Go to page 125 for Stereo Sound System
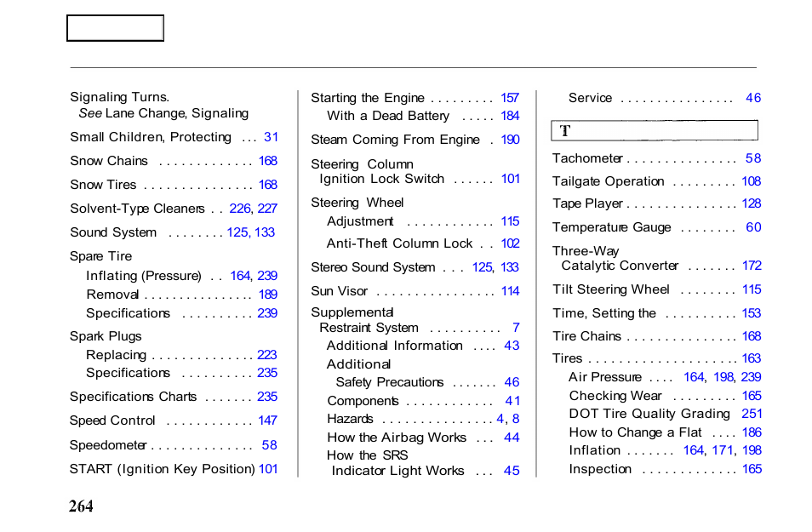Image resolution: width=812 pixels, height=532 pixels. pos(482,267)
